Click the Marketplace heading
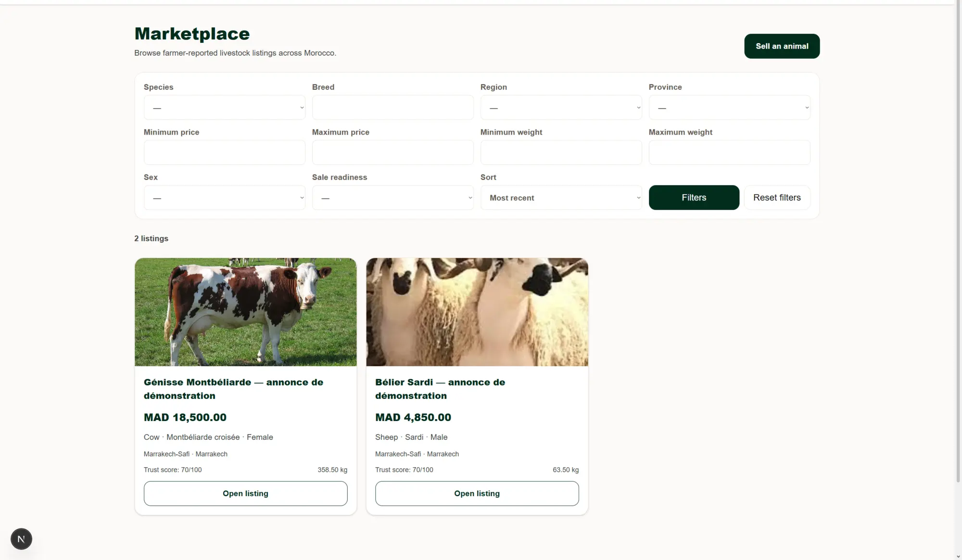 pyautogui.click(x=192, y=34)
